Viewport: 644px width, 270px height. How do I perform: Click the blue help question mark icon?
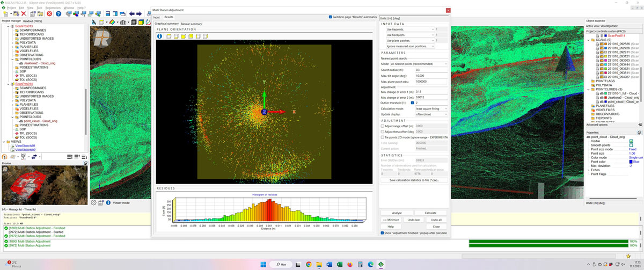point(58,14)
